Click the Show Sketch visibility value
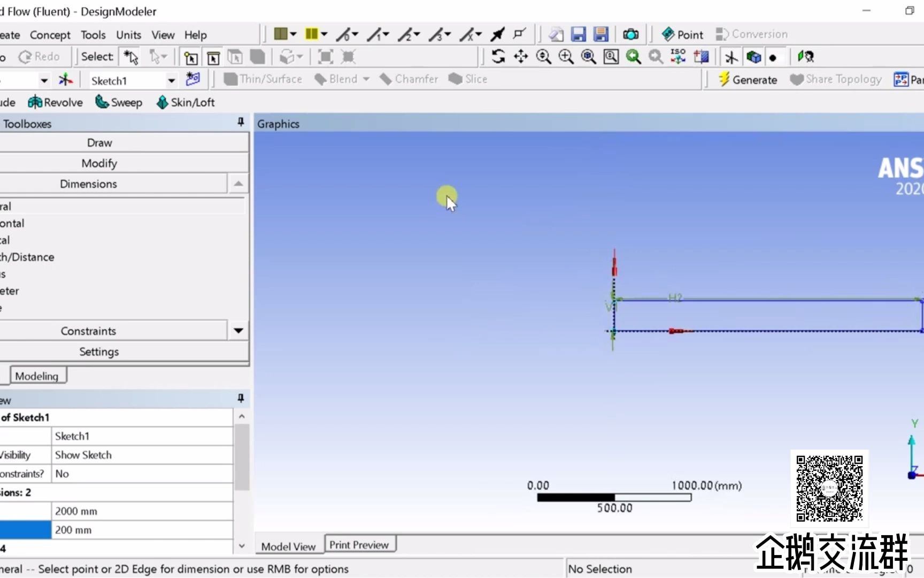This screenshot has width=924, height=578. (142, 455)
